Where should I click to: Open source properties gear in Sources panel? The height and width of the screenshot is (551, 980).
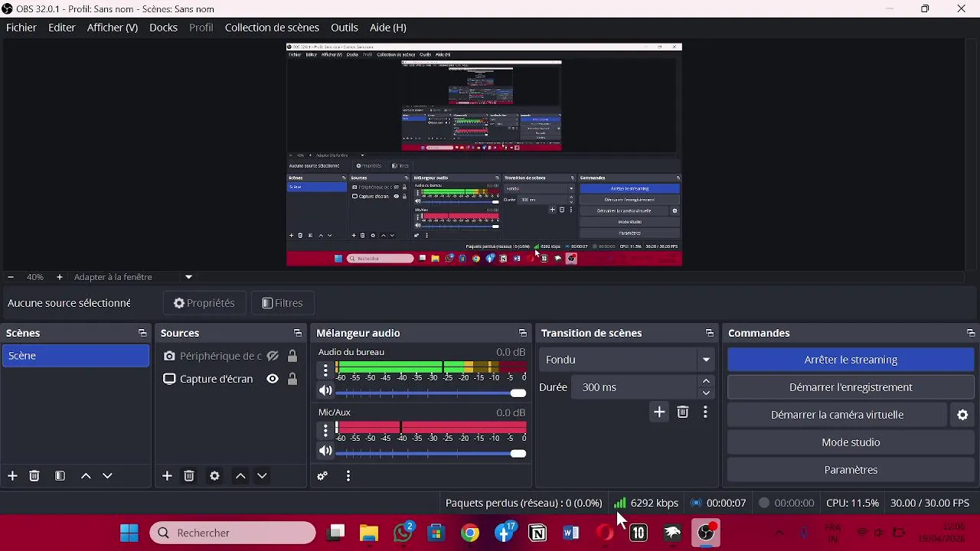point(214,476)
